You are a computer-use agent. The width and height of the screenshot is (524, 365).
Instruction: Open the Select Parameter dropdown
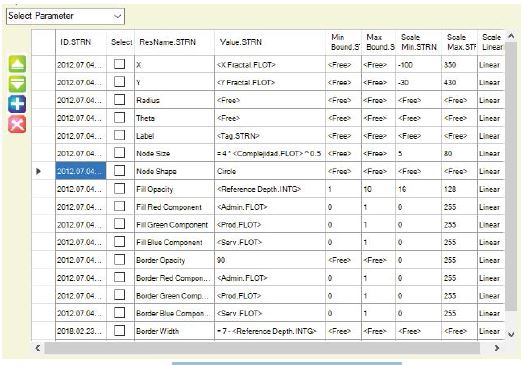click(x=66, y=16)
